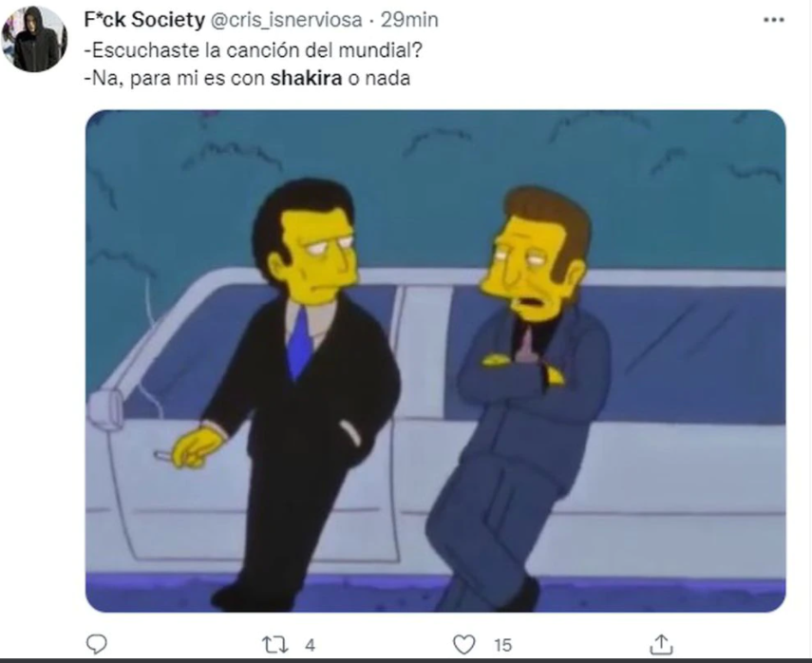This screenshot has height=663, width=812.
Task: Open the three-dot more options menu
Action: pos(774,20)
